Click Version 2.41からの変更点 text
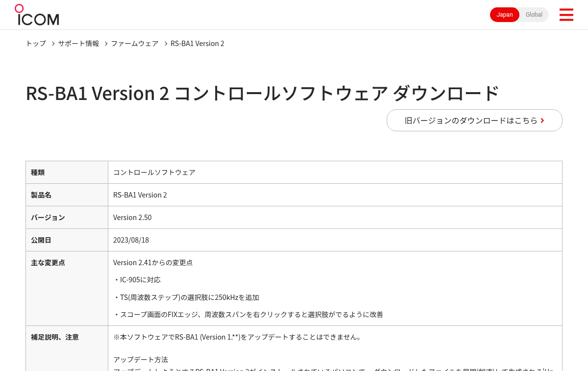 coord(153,263)
